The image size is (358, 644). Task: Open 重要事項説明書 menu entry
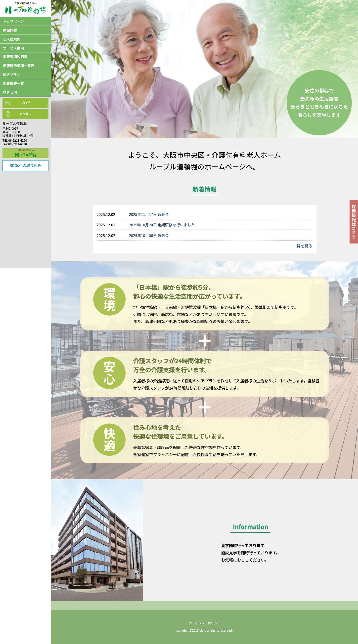pyautogui.click(x=26, y=57)
